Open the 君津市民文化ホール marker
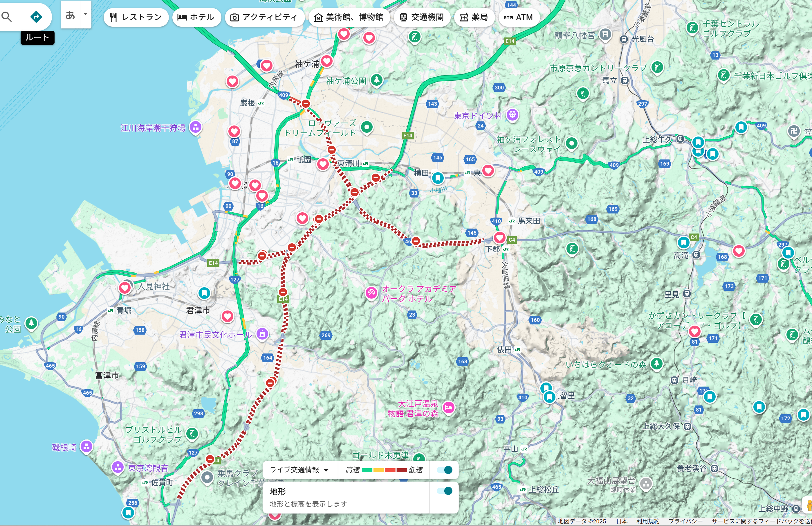The width and height of the screenshot is (812, 526). [x=262, y=334]
